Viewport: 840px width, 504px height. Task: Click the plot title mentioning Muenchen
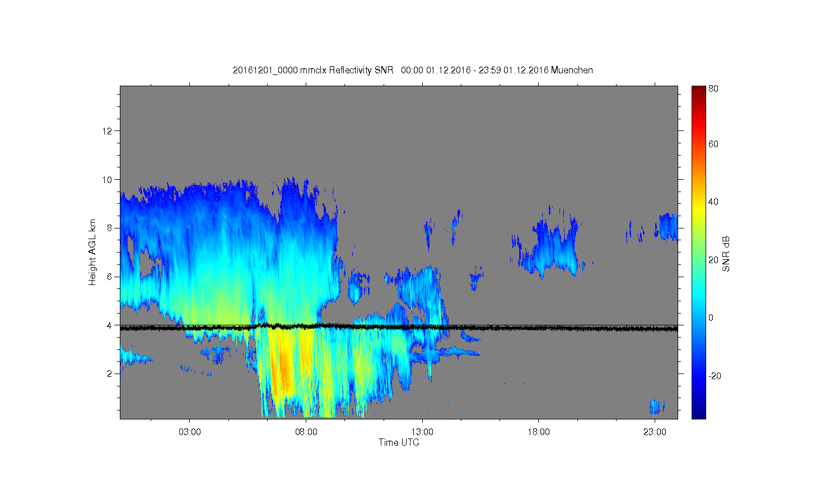click(413, 70)
